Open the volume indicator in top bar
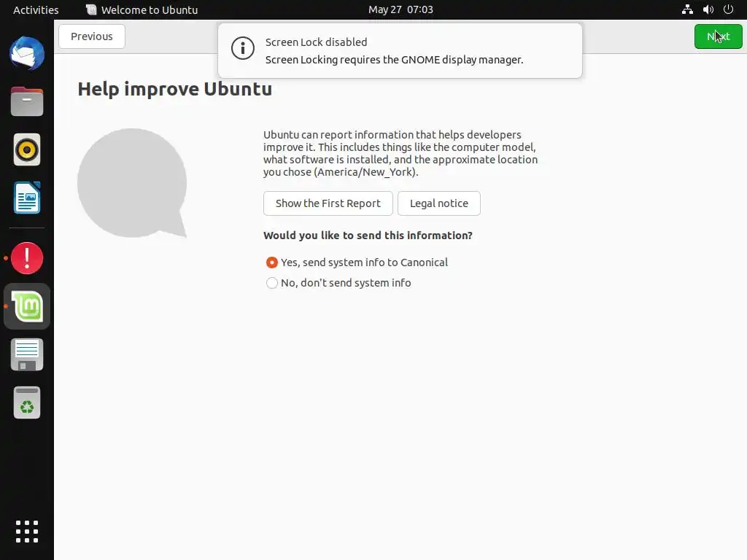Image resolution: width=747 pixels, height=560 pixels. 708,9
